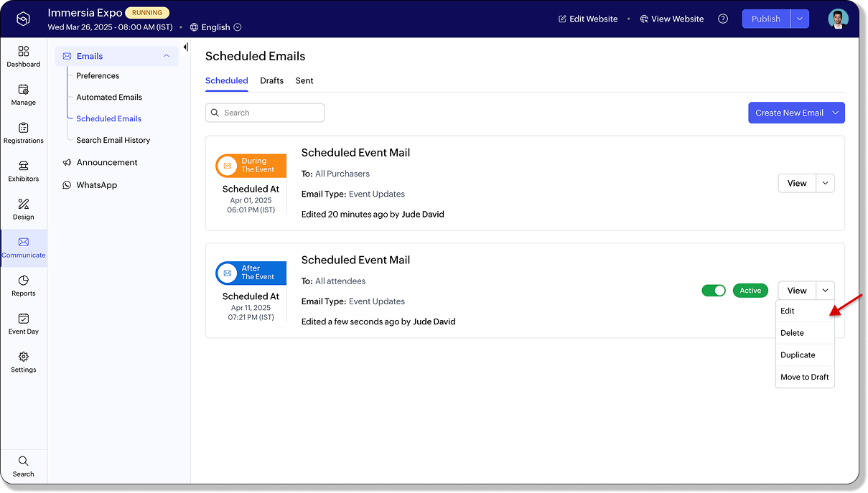Select Move to Draft from the menu
This screenshot has height=493, width=868.
[x=805, y=377]
